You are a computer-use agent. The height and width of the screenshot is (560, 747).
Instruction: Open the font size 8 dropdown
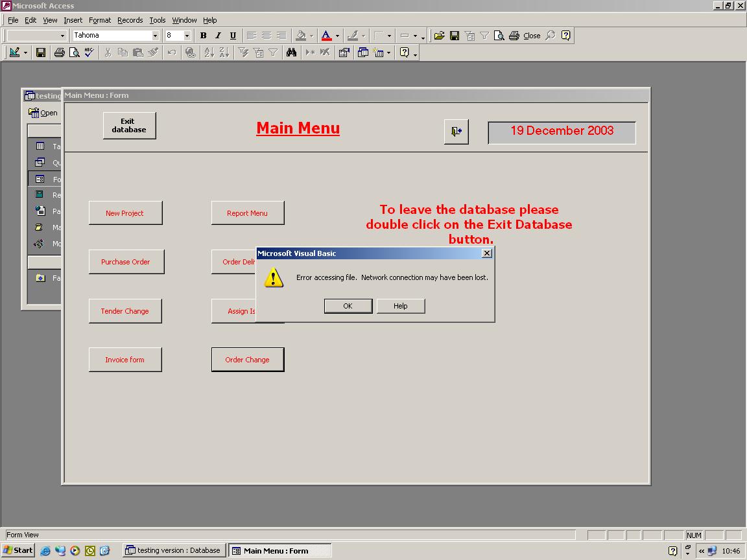pyautogui.click(x=187, y=36)
